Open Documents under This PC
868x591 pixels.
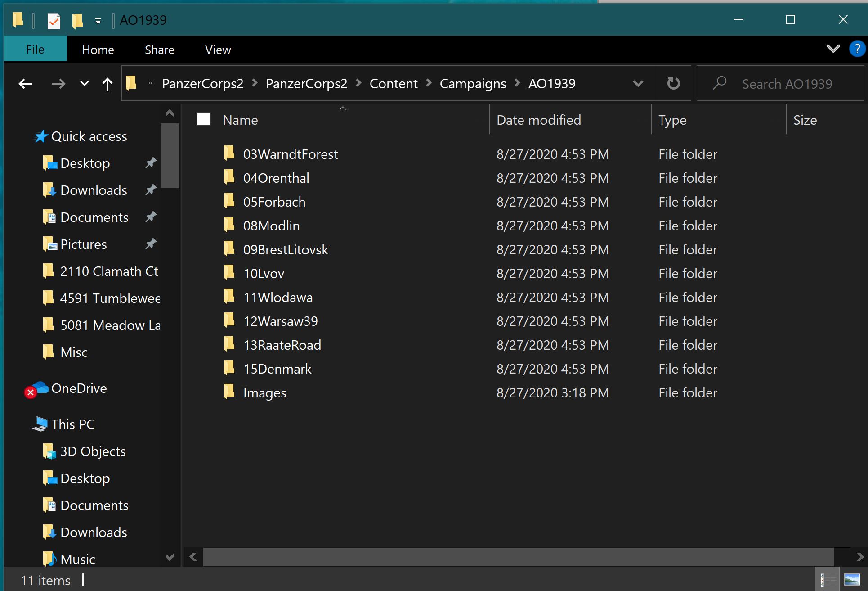[x=94, y=505]
